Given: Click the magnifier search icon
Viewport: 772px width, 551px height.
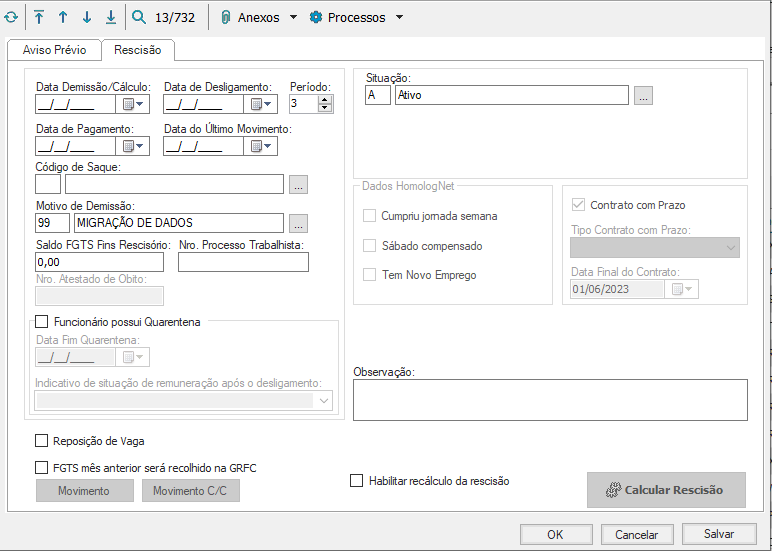Looking at the screenshot, I should [x=139, y=18].
